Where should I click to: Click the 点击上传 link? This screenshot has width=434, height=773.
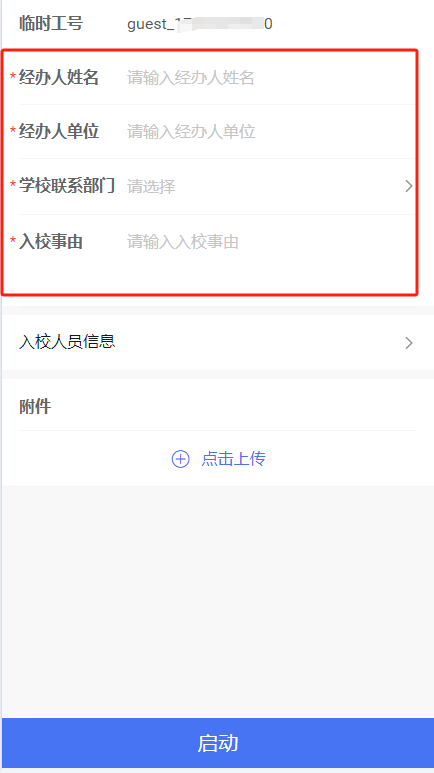click(x=233, y=459)
